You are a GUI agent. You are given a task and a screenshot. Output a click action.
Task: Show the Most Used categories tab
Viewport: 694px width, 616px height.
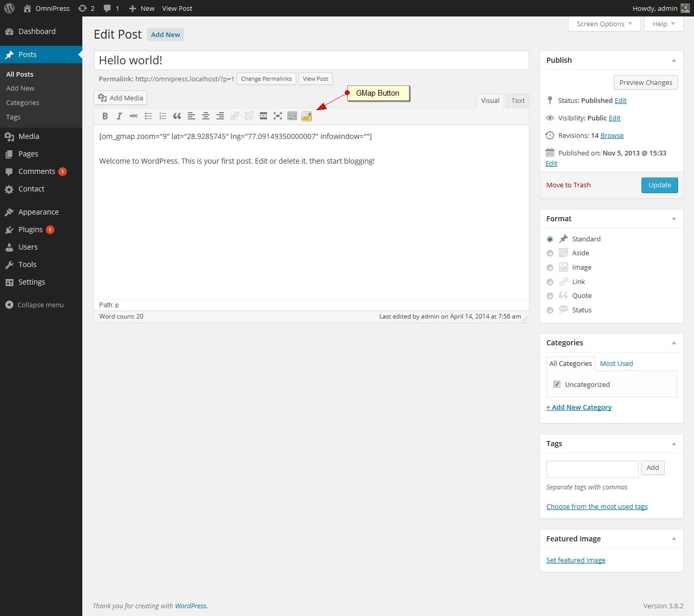coord(616,364)
